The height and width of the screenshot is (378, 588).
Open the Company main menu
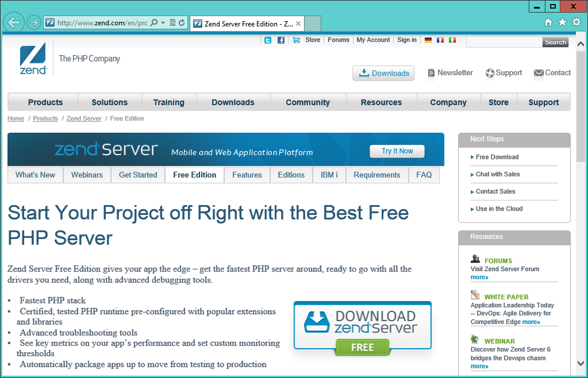tap(449, 102)
